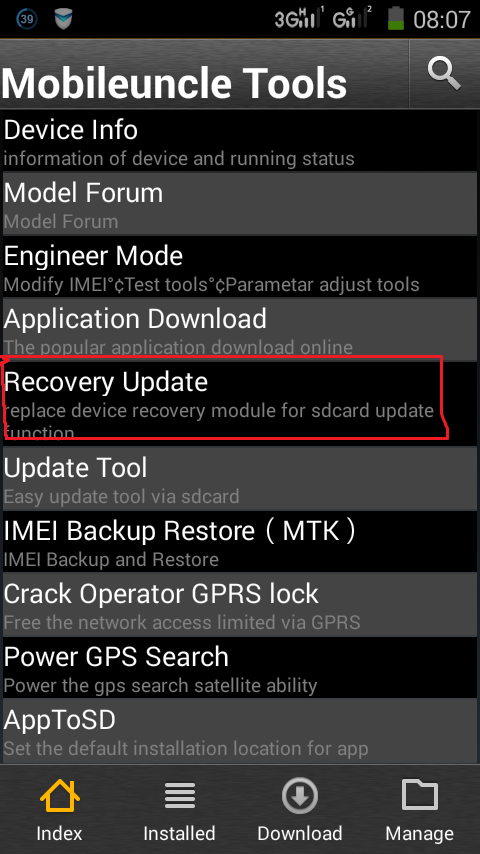The width and height of the screenshot is (480, 854).
Task: Choose Recovery Update
Action: point(240,403)
